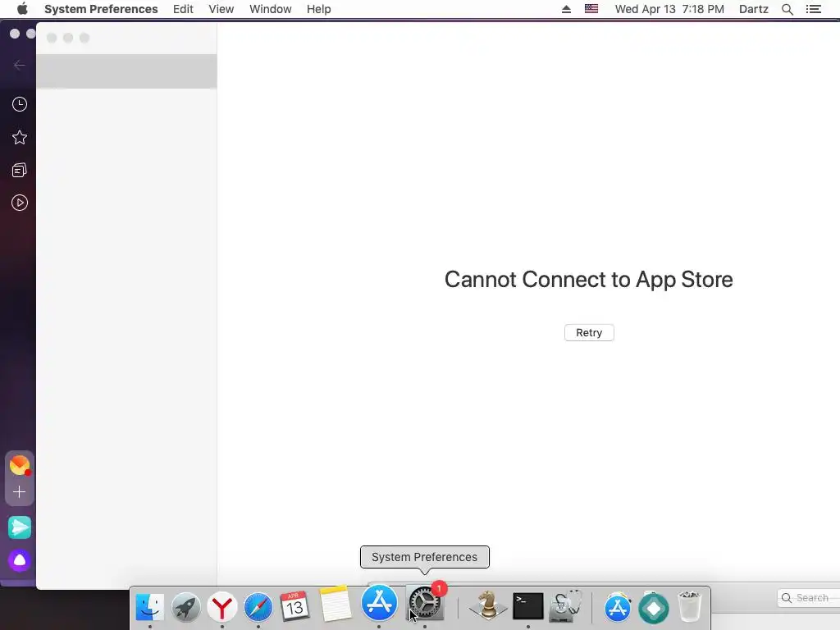This screenshot has height=630, width=840.
Task: Open the System Preferences app menu
Action: tap(101, 9)
